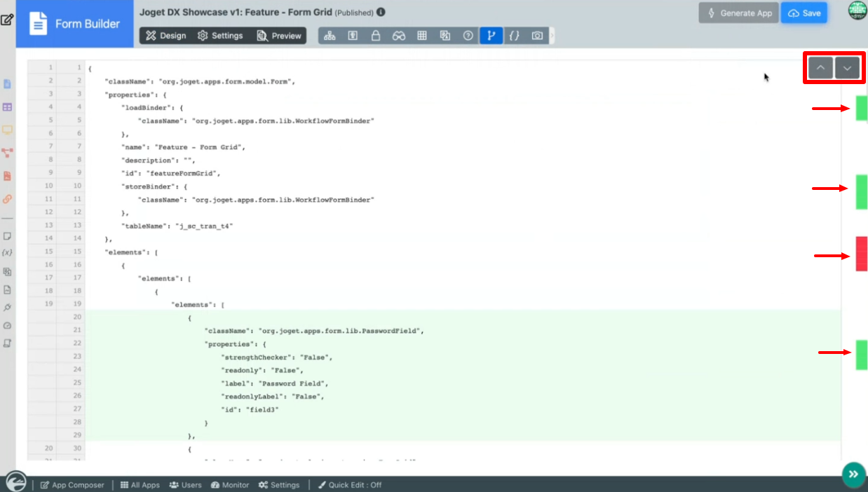This screenshot has width=868, height=492.
Task: Click the line '"name": "Feature - Form Grid"'
Action: coord(182,147)
